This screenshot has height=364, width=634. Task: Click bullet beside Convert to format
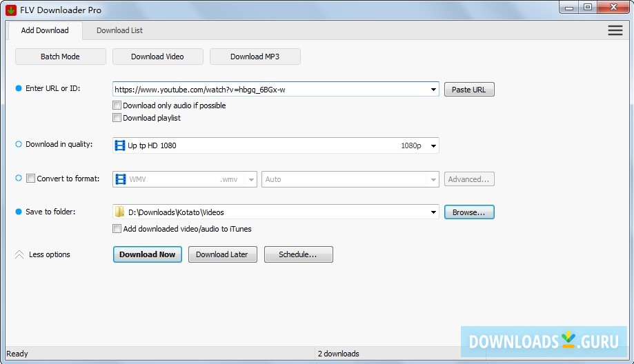tap(18, 178)
